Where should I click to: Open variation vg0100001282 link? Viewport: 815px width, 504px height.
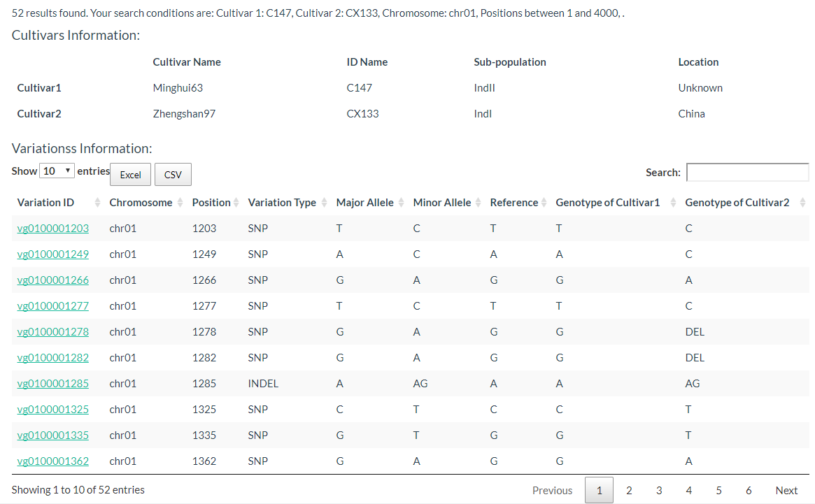[53, 357]
